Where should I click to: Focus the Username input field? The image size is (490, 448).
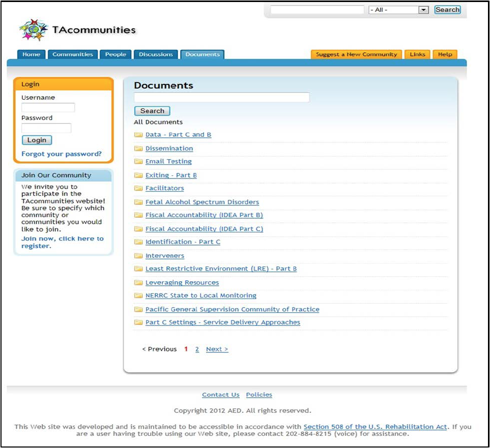click(48, 107)
